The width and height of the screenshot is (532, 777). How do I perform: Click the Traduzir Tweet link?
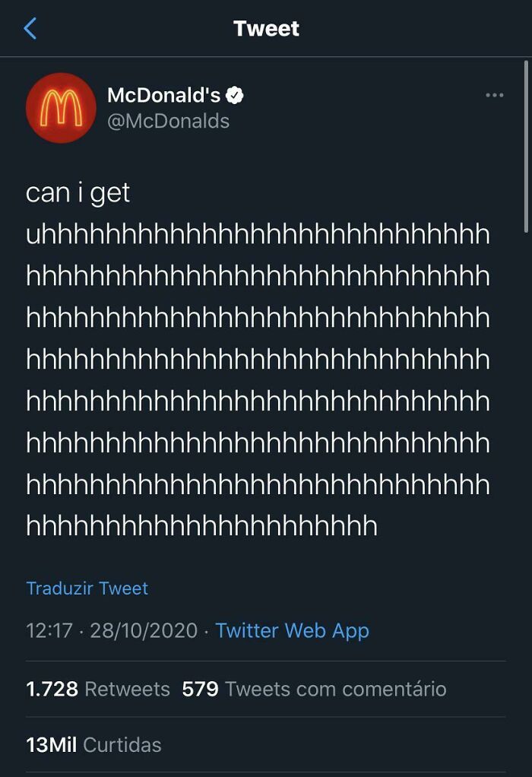click(87, 588)
